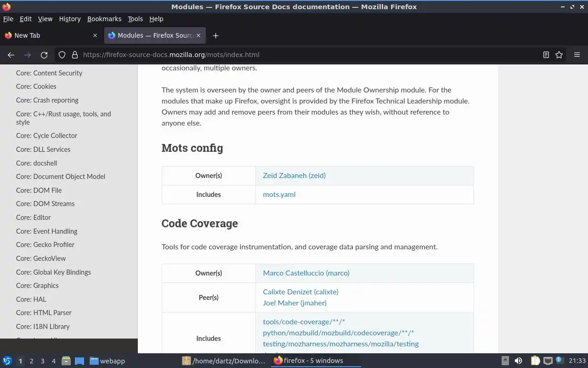Open Core: Gecko Profiler sidebar link
The width and height of the screenshot is (588, 368).
click(x=45, y=245)
